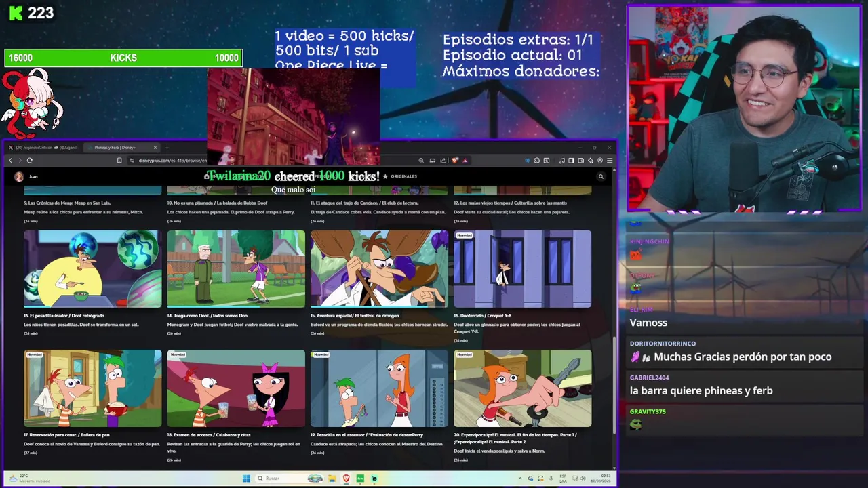Play episode 16 Doofercicio thumbnail
Screen dimensions: 868x488
pyautogui.click(x=522, y=269)
